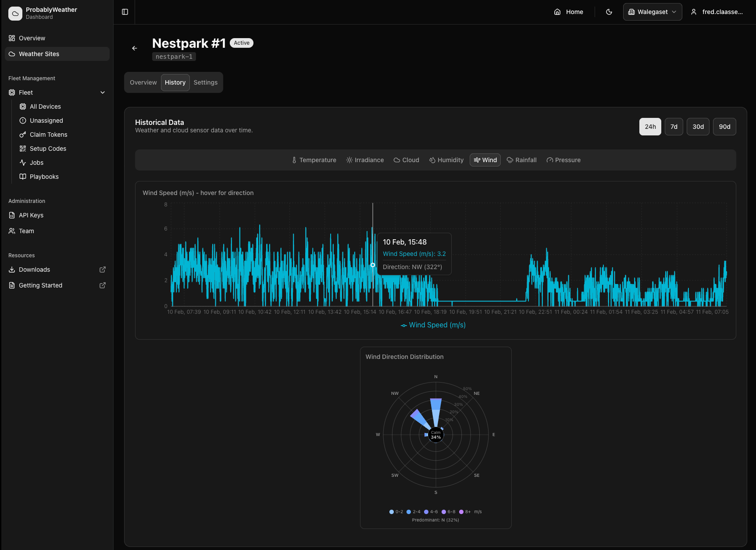The image size is (756, 550).
Task: Collapse the Fleet section chevron
Action: [103, 92]
